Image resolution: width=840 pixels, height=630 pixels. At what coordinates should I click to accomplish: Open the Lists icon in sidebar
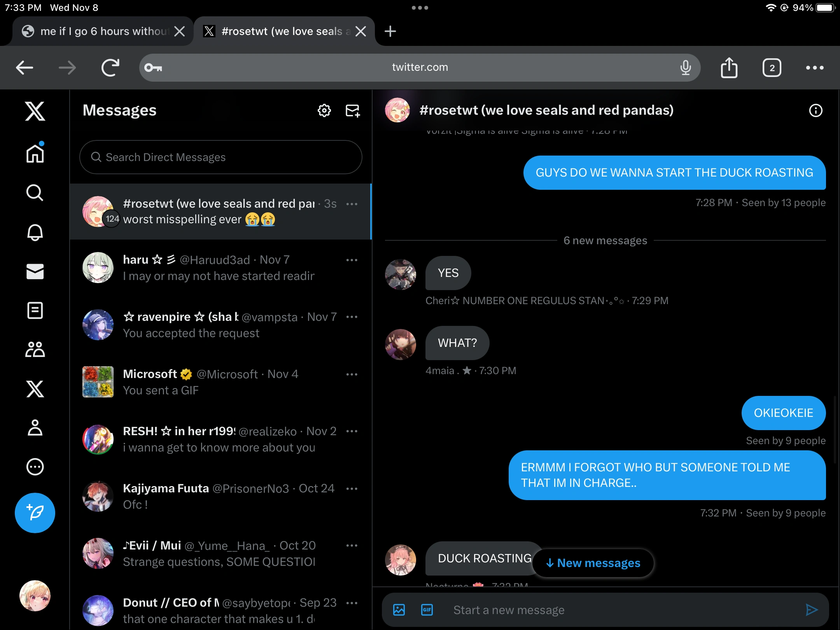point(35,310)
